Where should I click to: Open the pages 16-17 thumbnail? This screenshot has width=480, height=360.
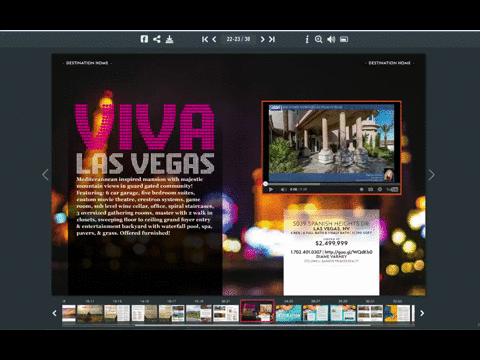tap(172, 313)
